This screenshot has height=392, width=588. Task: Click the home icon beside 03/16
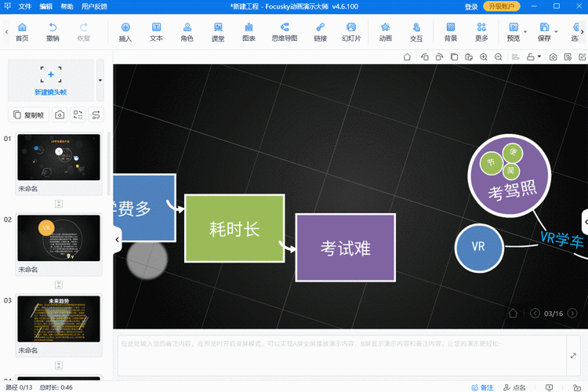tap(513, 314)
